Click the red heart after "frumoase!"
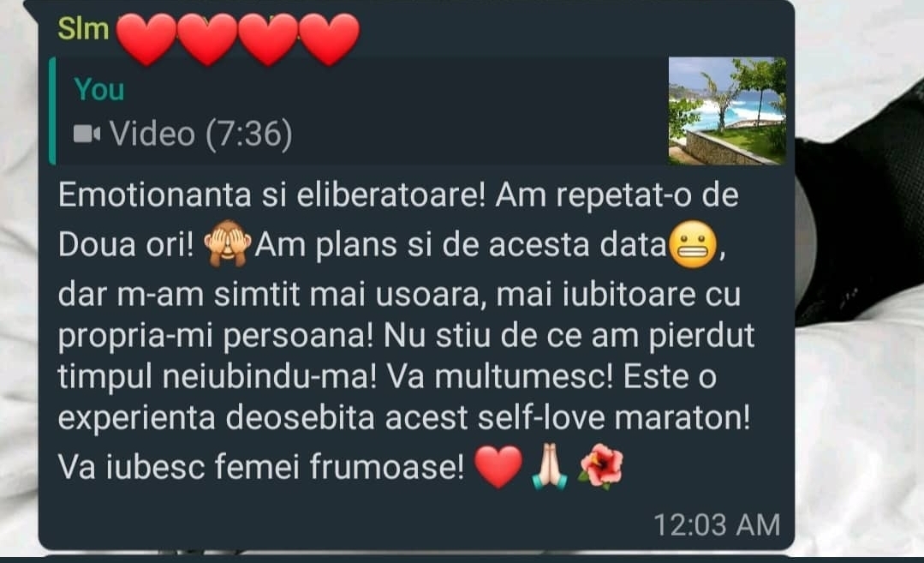 498,466
